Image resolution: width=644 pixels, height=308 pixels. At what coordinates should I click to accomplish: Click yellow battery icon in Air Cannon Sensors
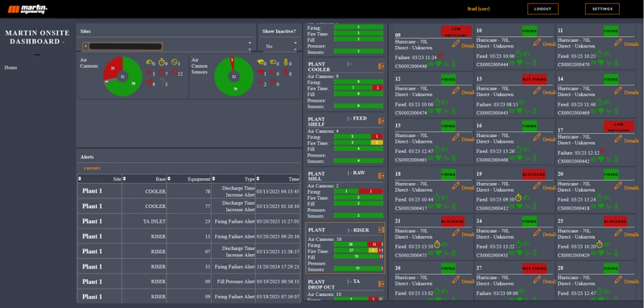273,62
